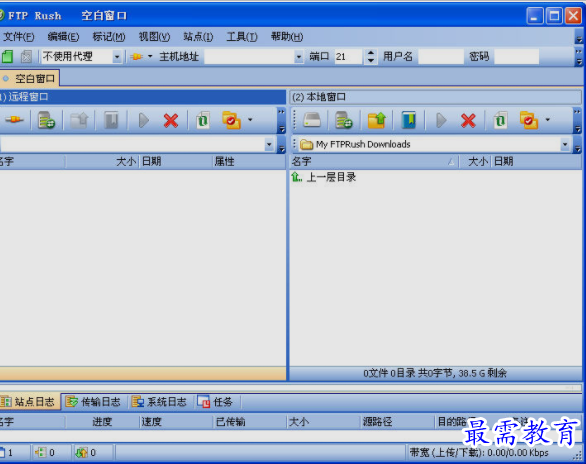
Task: Click the 用户名 username input field
Action: pos(441,57)
